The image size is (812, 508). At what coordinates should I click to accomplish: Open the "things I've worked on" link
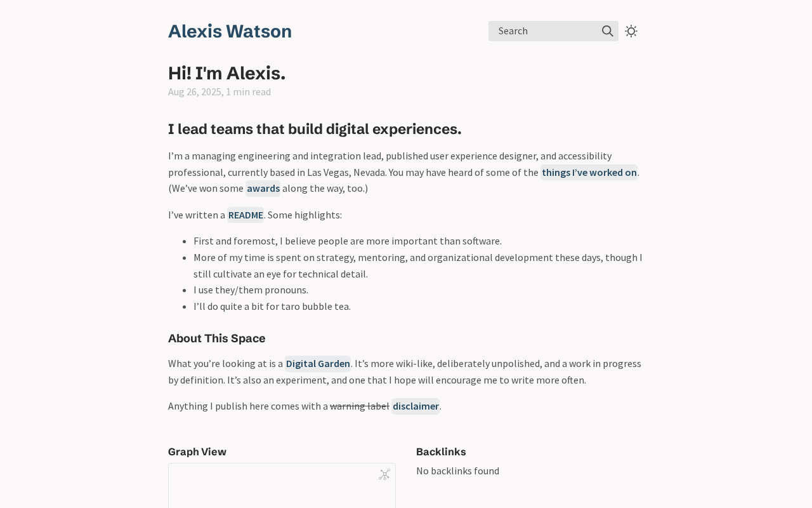589,172
